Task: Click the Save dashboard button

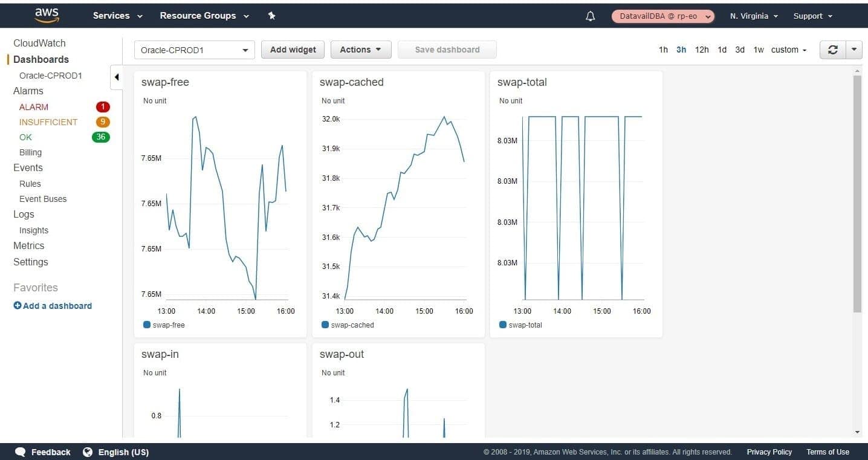Action: click(x=447, y=50)
